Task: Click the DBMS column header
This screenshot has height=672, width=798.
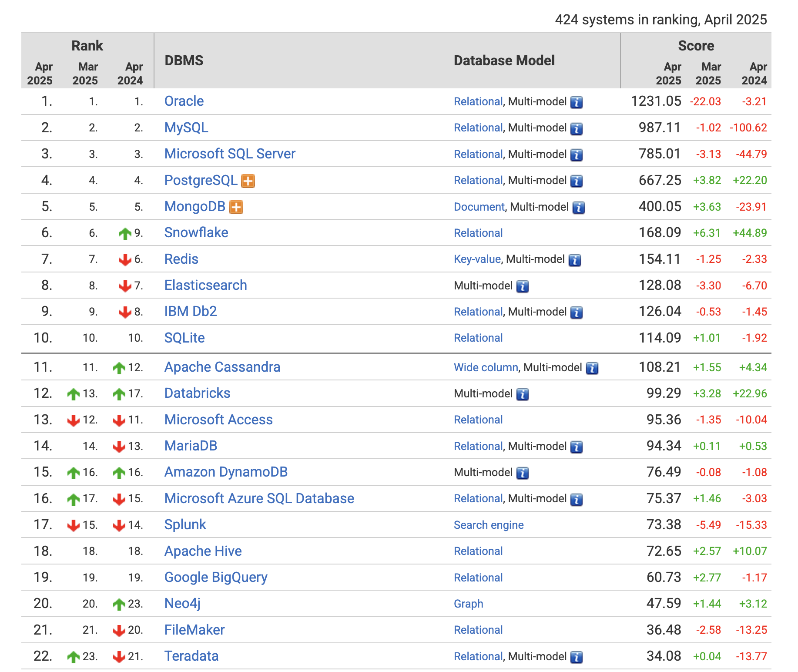Action: point(184,60)
